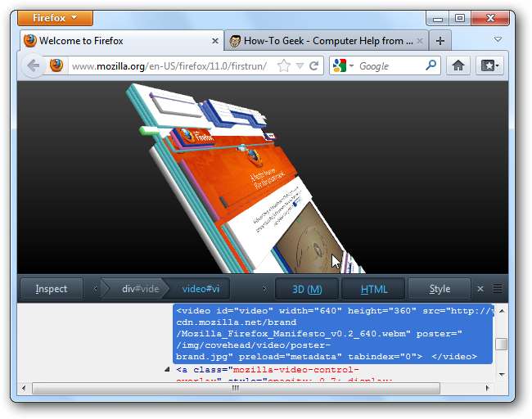The height and width of the screenshot is (419, 532).
Task: Open the URL history dropdown arrow
Action: click(x=300, y=65)
